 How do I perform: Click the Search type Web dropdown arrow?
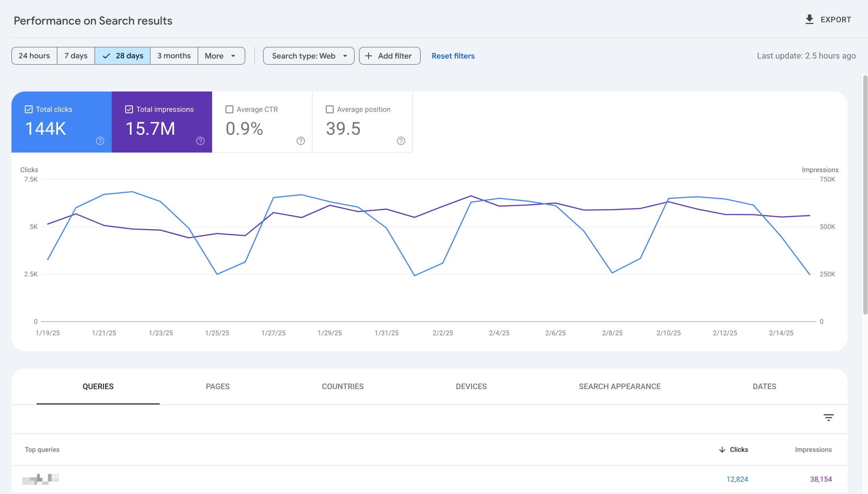click(345, 56)
